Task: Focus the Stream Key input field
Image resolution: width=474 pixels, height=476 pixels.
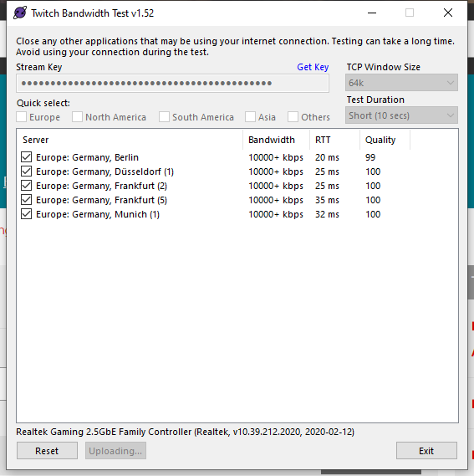Action: point(173,83)
